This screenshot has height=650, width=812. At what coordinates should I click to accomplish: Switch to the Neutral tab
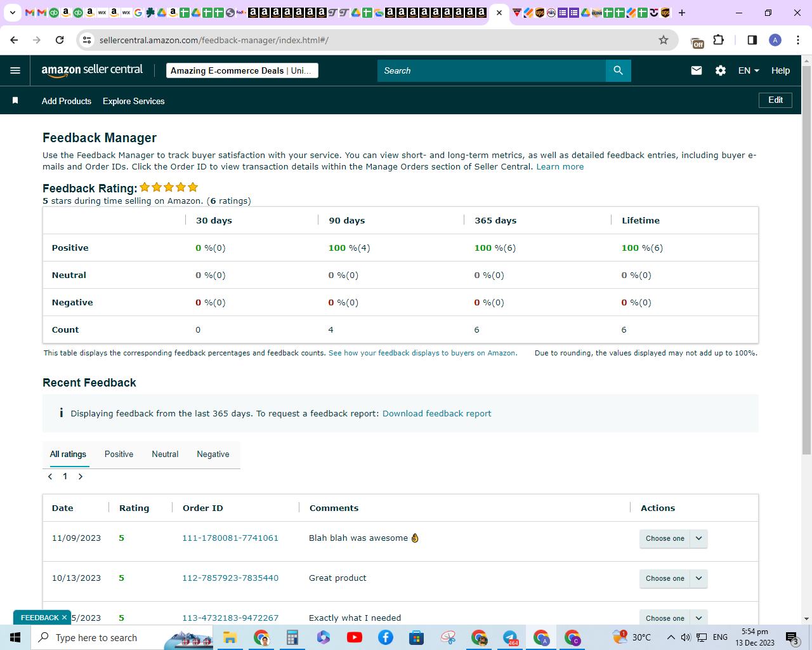tap(165, 454)
